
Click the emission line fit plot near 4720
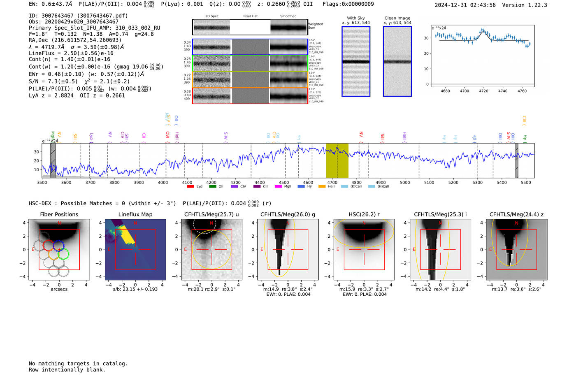tap(483, 56)
